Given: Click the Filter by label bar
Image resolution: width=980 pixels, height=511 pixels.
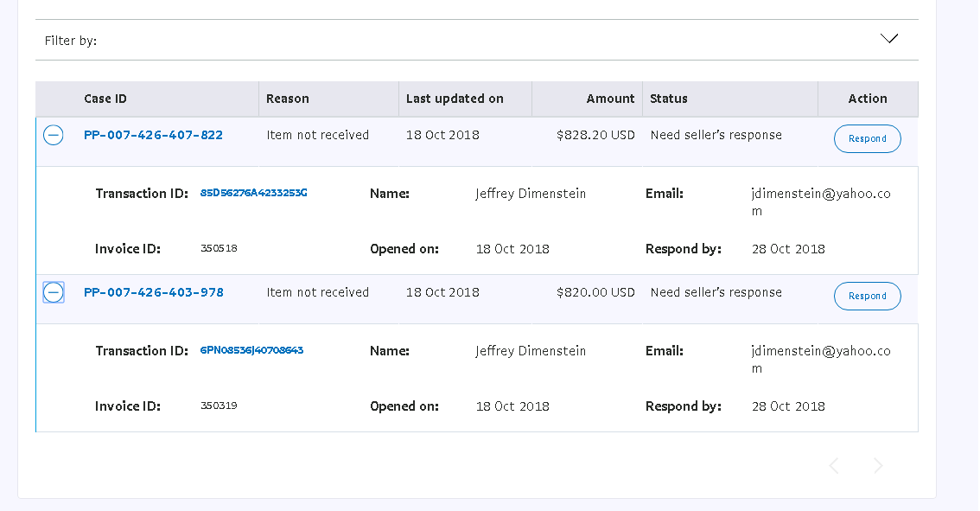Looking at the screenshot, I should coord(71,41).
